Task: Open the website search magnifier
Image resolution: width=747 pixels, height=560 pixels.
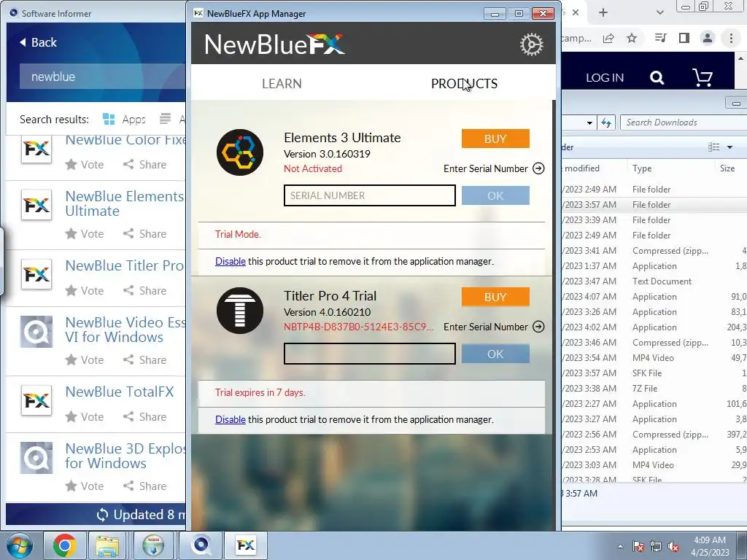Action: (x=657, y=77)
